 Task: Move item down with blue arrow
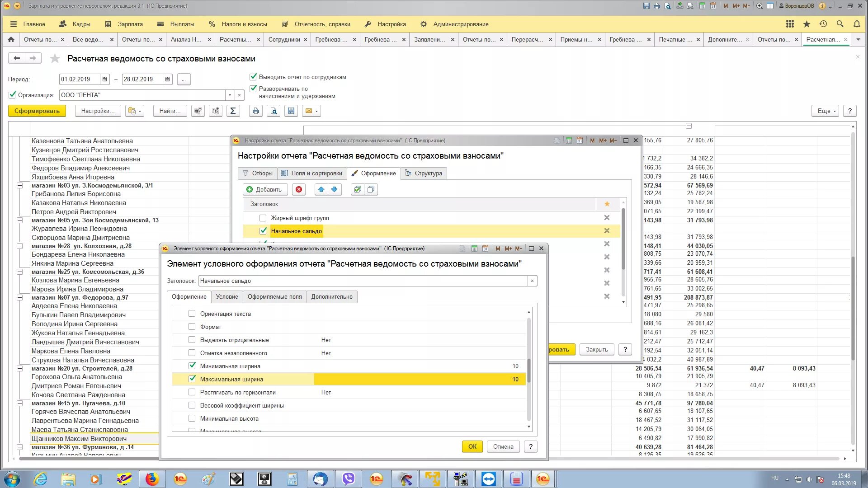[x=335, y=189]
